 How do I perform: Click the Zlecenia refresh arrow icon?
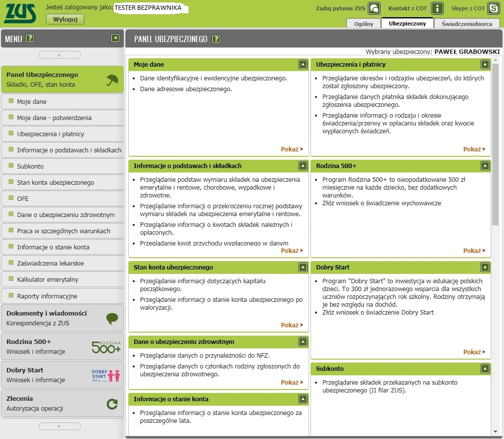[112, 404]
